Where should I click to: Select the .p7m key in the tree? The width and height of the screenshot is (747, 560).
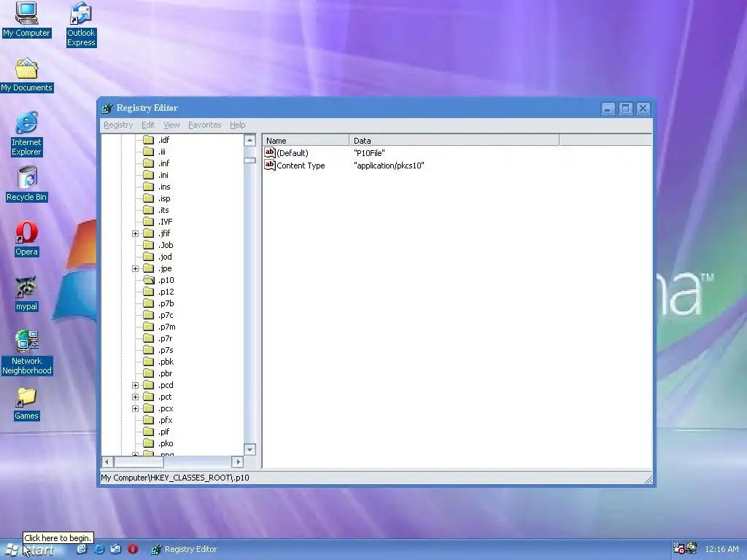point(167,327)
